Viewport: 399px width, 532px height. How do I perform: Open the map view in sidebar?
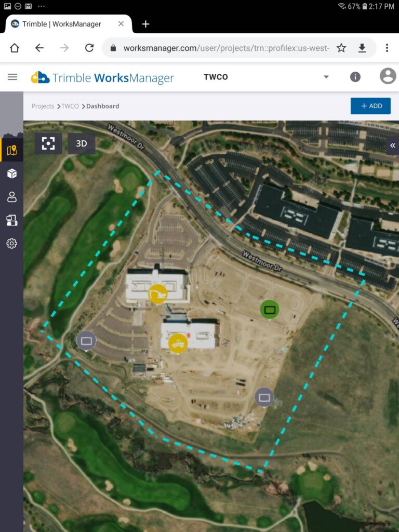tap(12, 150)
